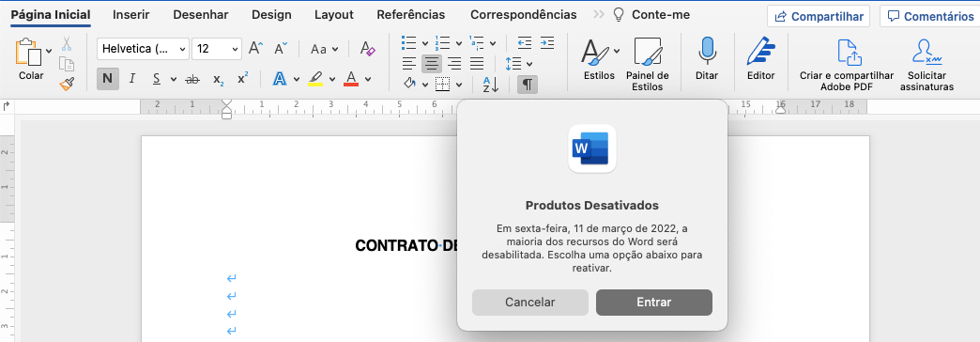980x342 pixels.
Task: Toggle strikethrough ab formatting
Action: (x=192, y=80)
